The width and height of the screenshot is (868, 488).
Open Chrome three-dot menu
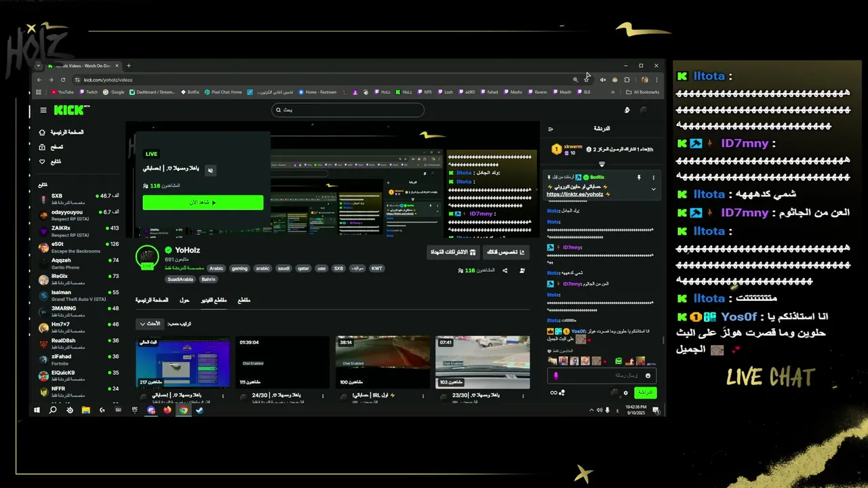pyautogui.click(x=656, y=80)
